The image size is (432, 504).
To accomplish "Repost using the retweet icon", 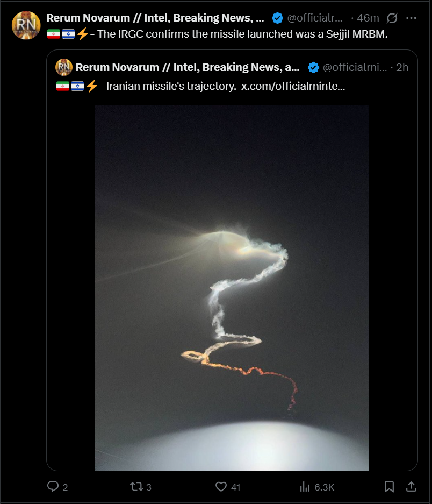I will pos(136,487).
